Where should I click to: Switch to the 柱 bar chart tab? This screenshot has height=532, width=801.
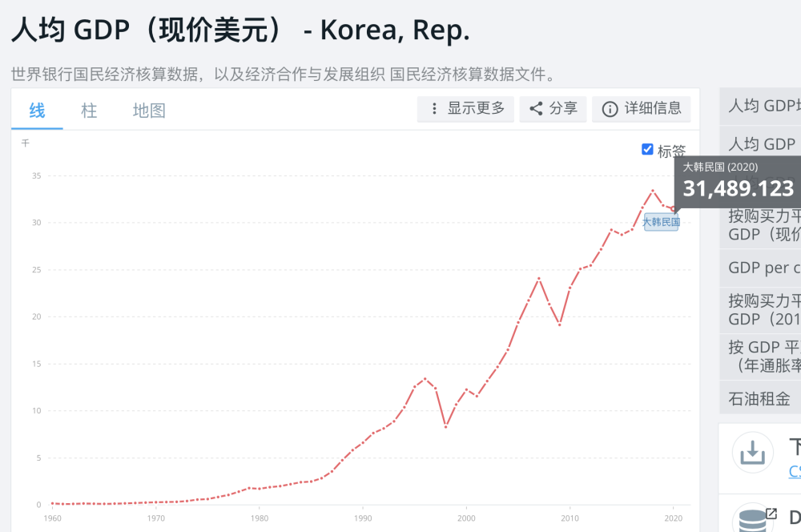(89, 111)
